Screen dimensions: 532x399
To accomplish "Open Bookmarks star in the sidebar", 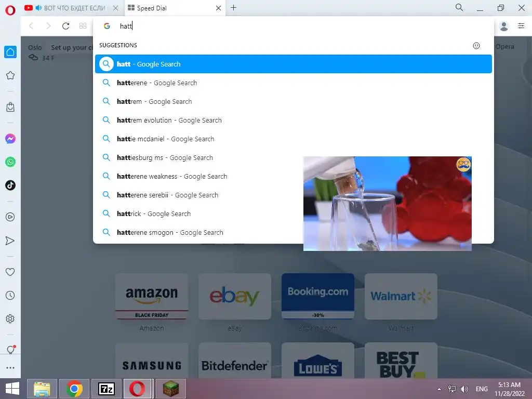I will (x=10, y=75).
